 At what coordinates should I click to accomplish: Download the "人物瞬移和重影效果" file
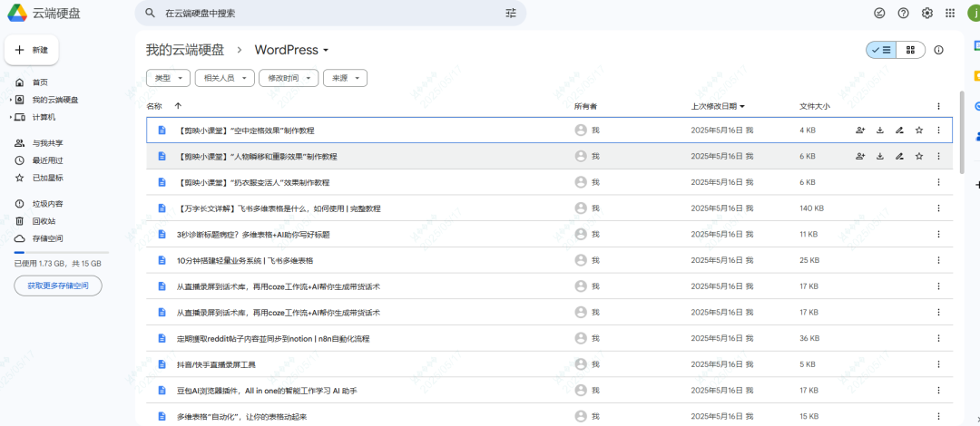(x=880, y=156)
